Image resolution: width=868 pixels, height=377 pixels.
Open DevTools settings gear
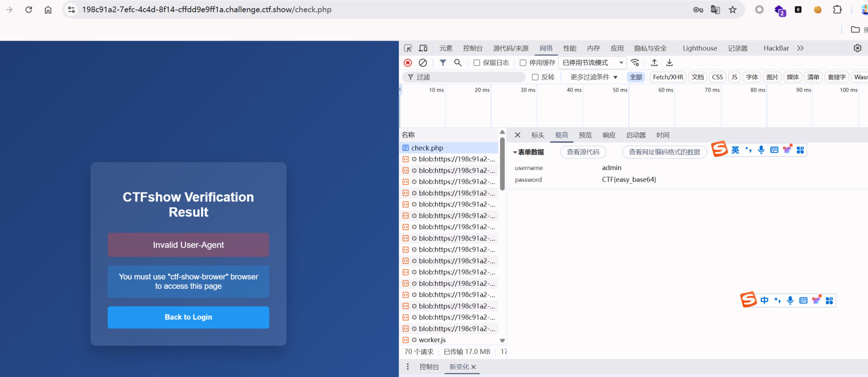pos(857,48)
